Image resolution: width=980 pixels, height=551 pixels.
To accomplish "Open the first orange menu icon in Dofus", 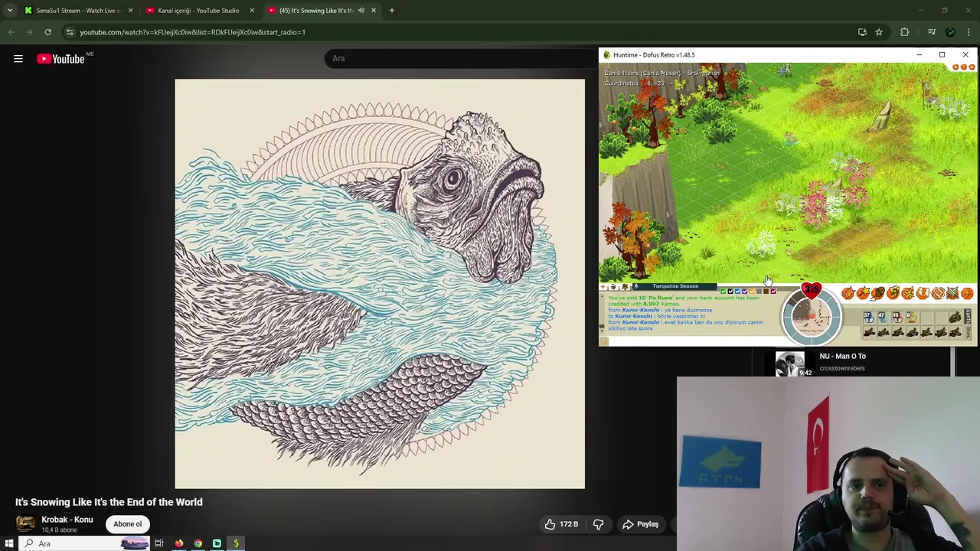I will [848, 293].
